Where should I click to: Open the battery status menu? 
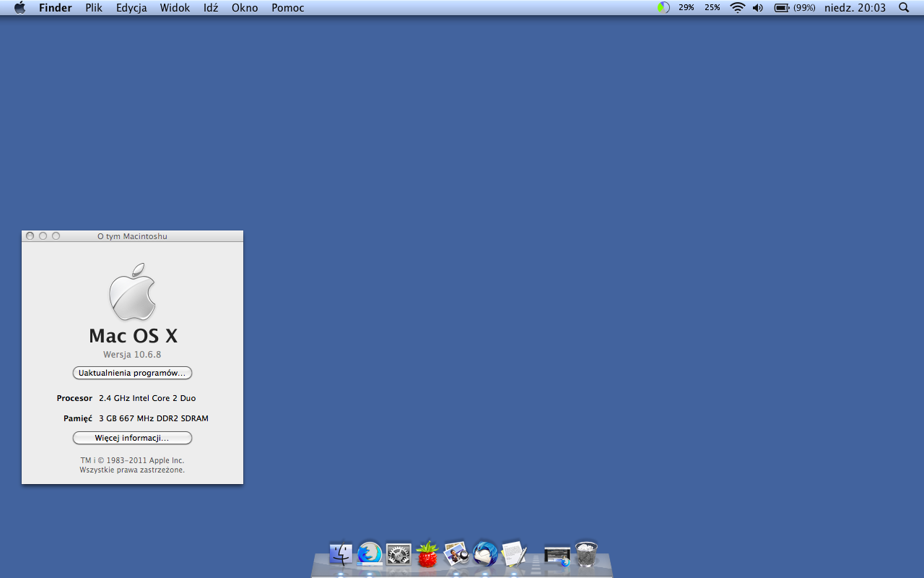[x=795, y=8]
